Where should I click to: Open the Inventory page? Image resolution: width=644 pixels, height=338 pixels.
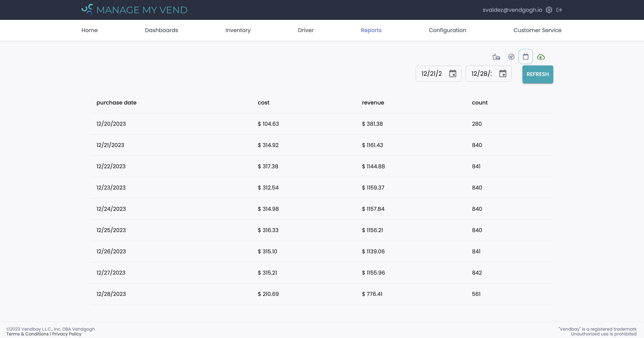point(238,30)
